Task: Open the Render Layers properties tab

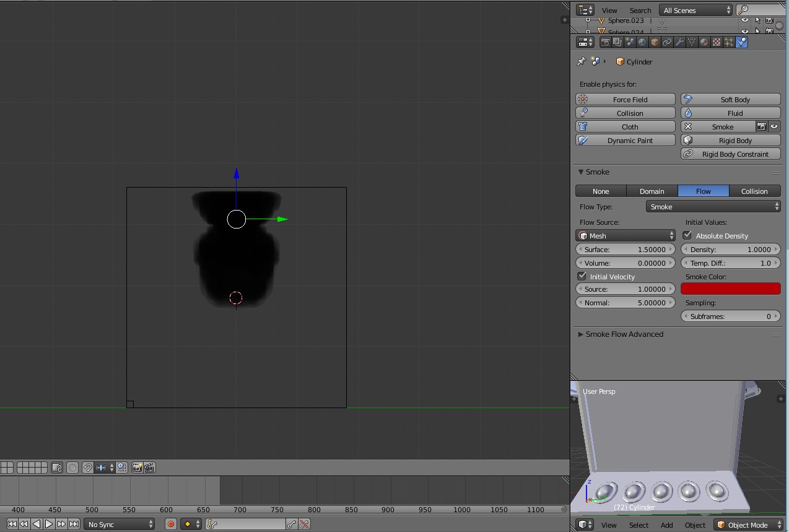Action: click(617, 42)
